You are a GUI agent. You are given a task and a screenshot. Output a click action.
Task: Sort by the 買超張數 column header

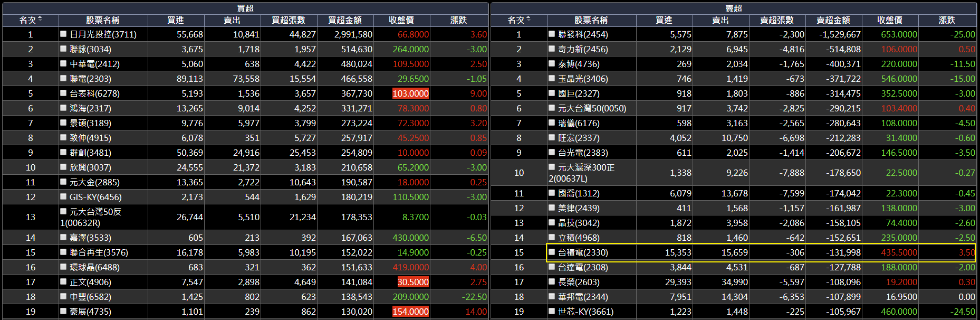pos(289,20)
